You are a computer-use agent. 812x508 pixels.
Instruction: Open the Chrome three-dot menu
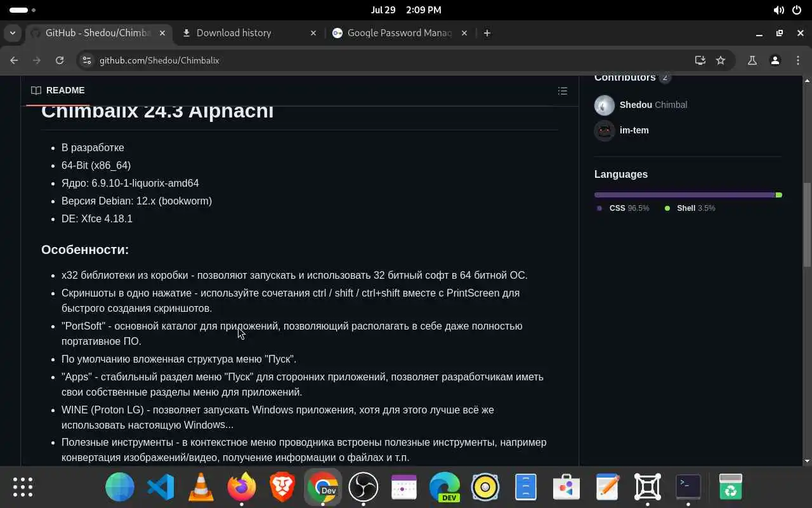tap(798, 60)
